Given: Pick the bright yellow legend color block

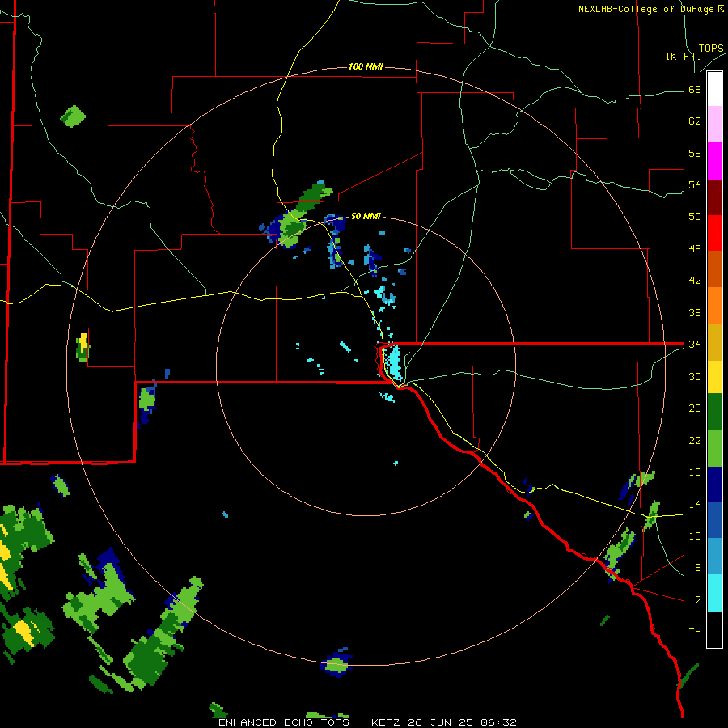Looking at the screenshot, I should [x=714, y=377].
